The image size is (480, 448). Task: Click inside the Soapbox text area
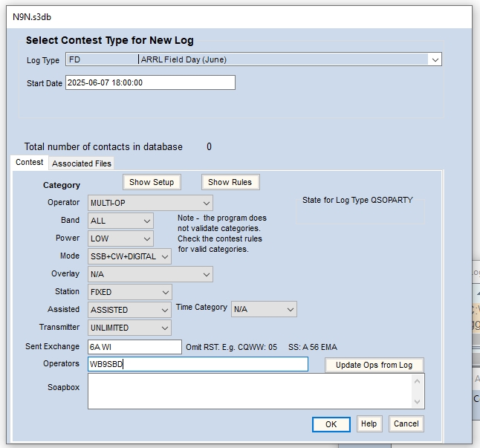coord(249,391)
